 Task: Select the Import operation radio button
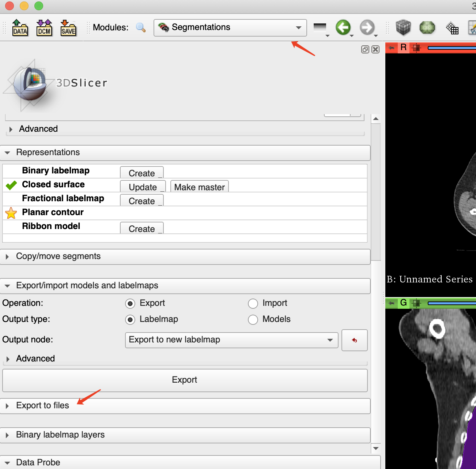253,303
